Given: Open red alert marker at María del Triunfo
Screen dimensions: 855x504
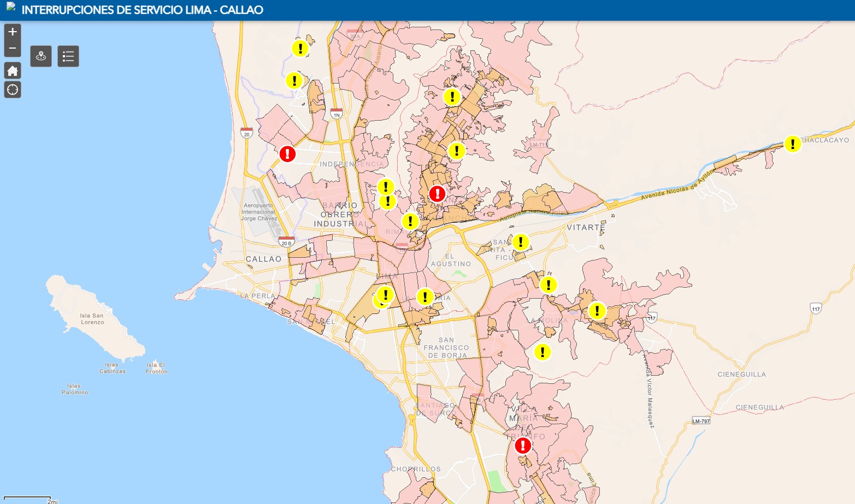Looking at the screenshot, I should pos(523,446).
